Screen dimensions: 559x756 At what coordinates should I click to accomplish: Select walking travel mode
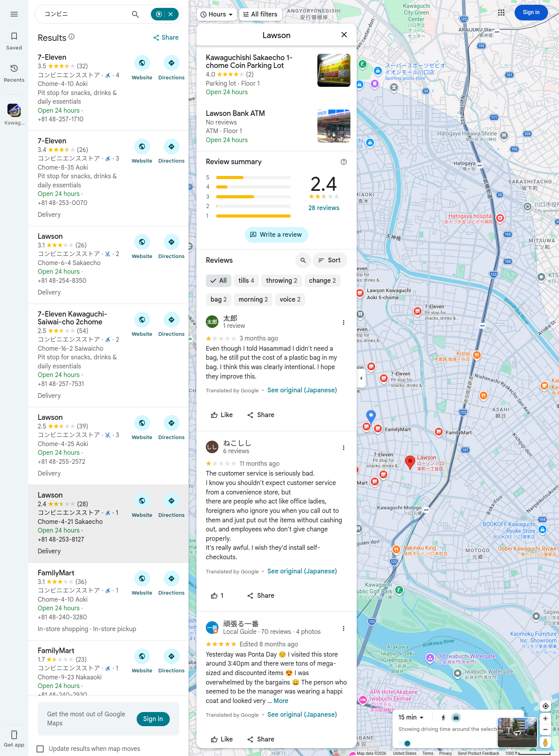click(x=444, y=718)
